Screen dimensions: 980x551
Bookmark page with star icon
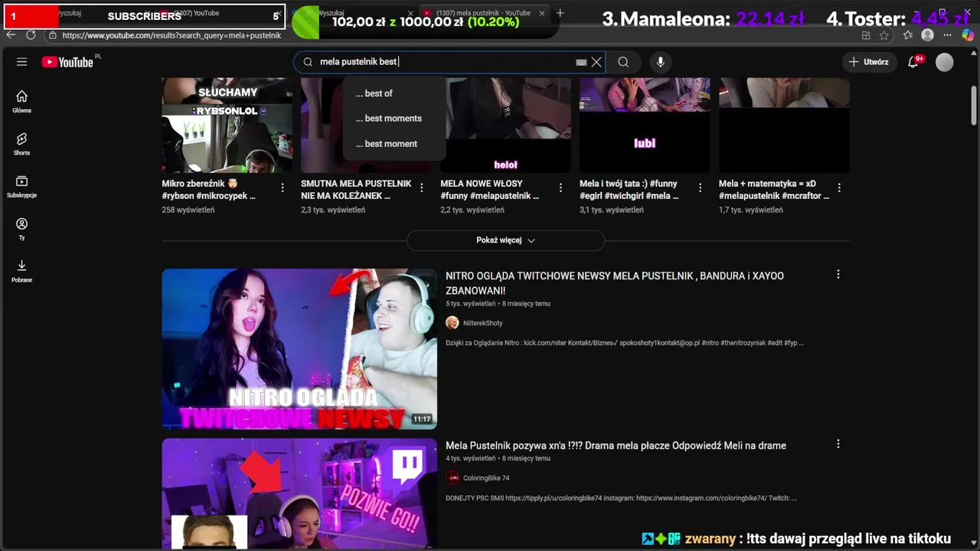click(884, 35)
